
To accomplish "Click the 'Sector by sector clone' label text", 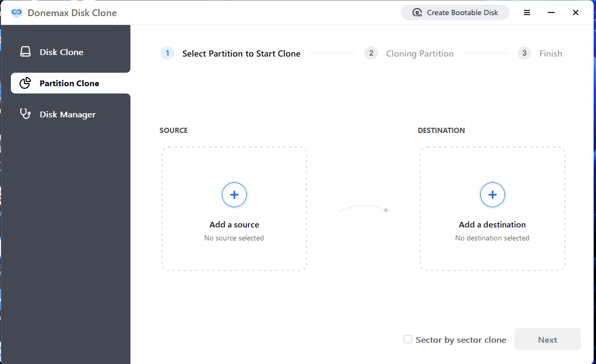I will (x=461, y=340).
